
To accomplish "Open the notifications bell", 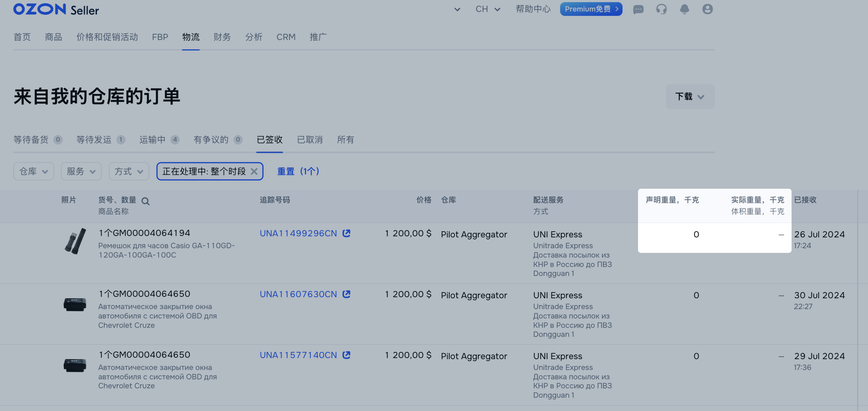I will [x=684, y=9].
